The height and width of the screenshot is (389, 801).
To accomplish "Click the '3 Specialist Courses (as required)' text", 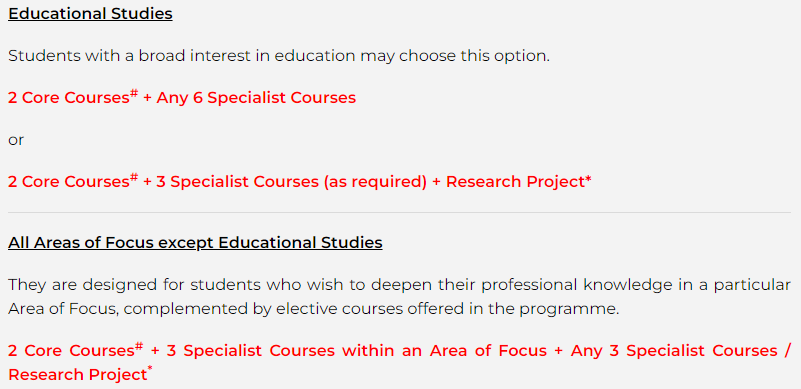I will pos(291,182).
